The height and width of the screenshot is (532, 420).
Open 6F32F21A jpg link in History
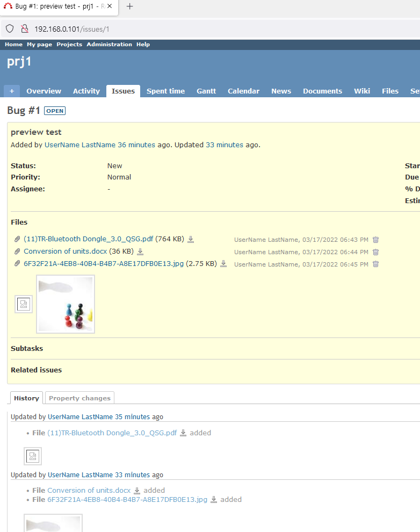127,499
